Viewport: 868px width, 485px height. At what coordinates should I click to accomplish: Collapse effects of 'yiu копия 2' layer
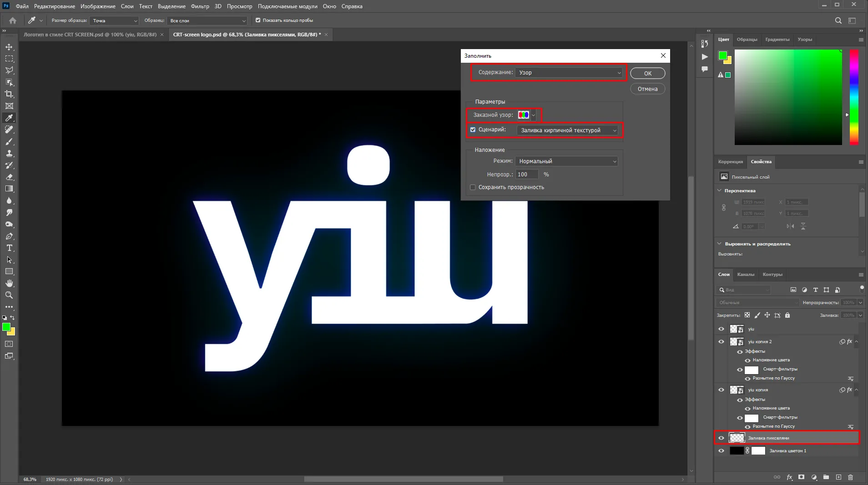856,342
